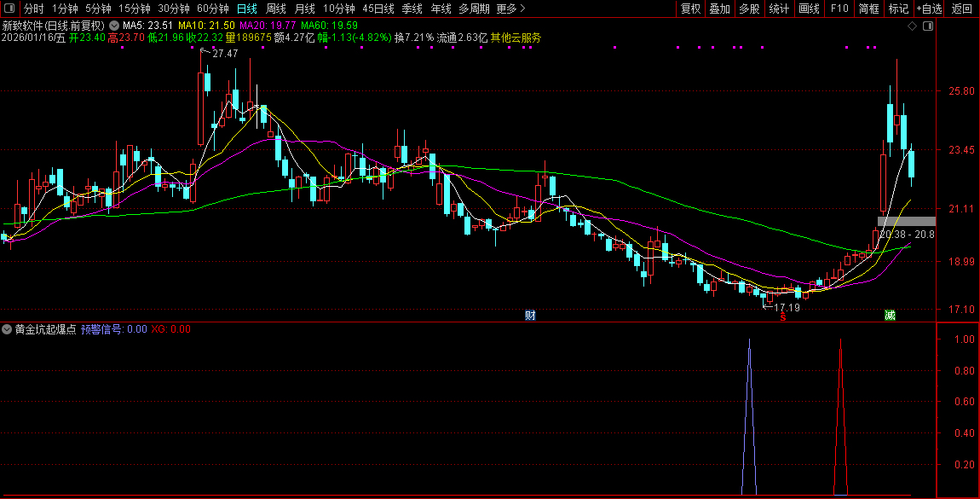Expand the 更多 periods menu
This screenshot has height=499, width=980.
[510, 9]
